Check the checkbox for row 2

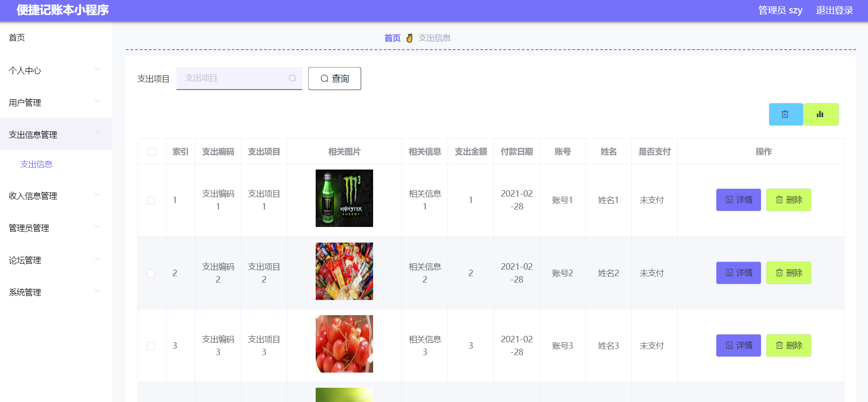click(151, 273)
